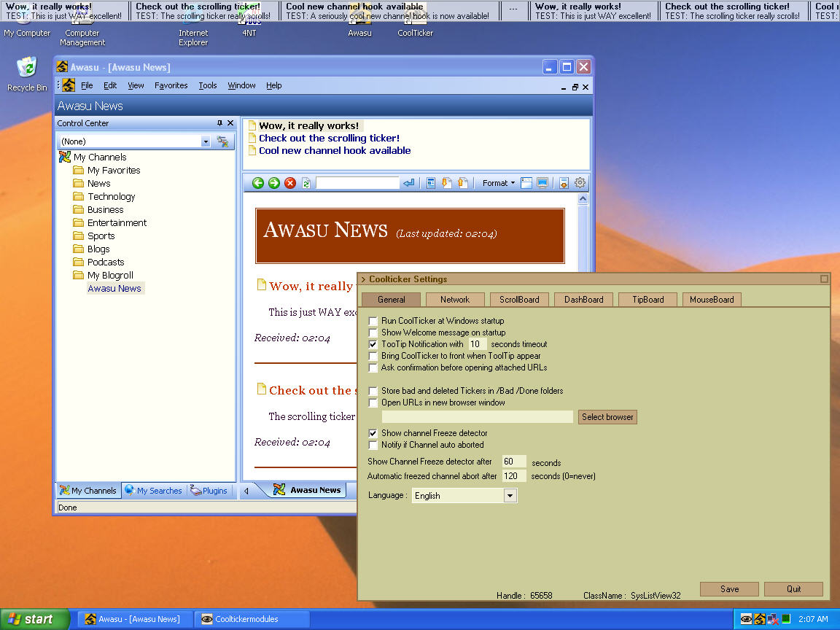Image resolution: width=840 pixels, height=630 pixels.
Task: Click the square icon on Coolticker Settings title bar
Action: [824, 279]
